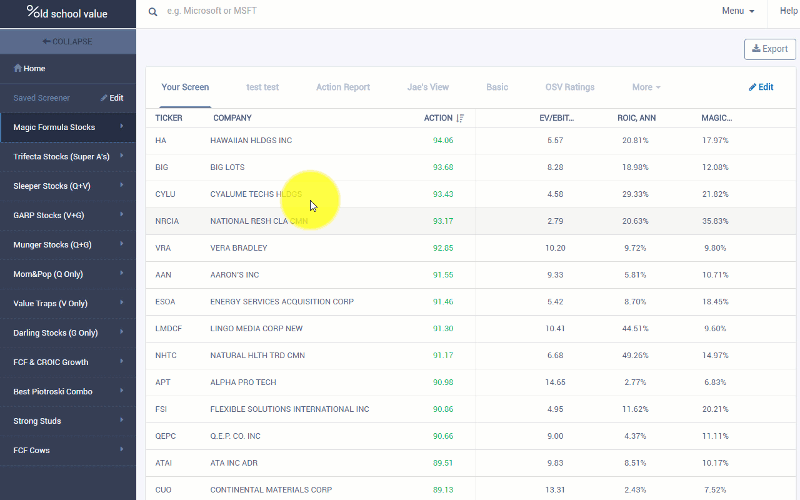Screen dimensions: 800x500
Task: Open FCF Cows screener
Action: pos(68,450)
